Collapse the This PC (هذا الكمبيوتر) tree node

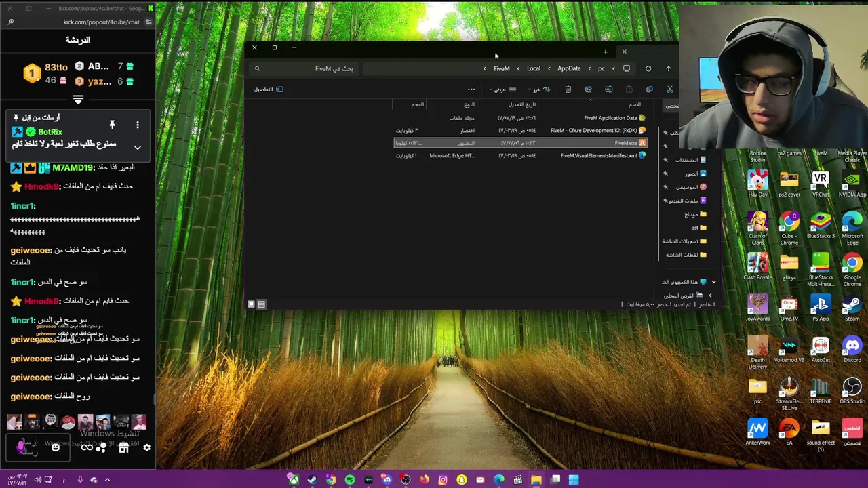(x=713, y=282)
